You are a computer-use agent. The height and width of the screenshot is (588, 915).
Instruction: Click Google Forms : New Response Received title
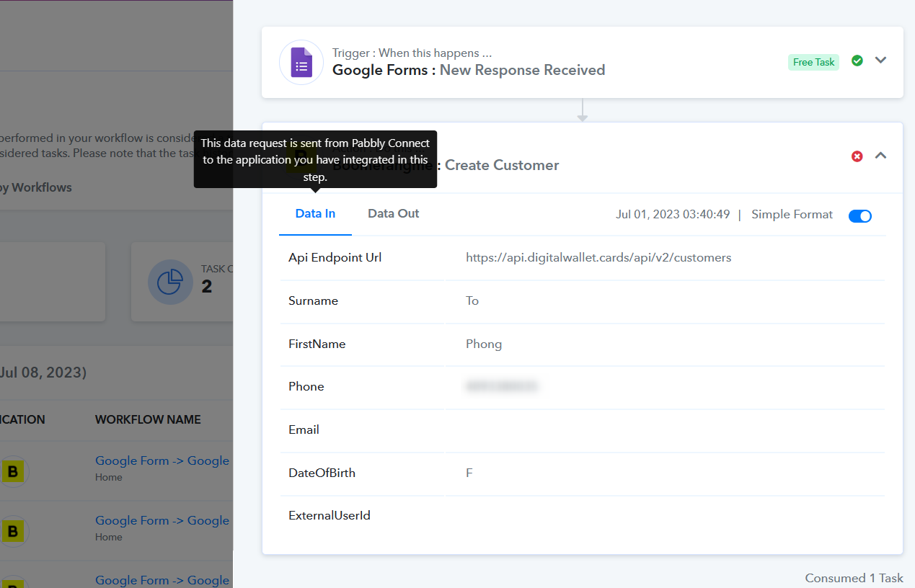tap(469, 70)
